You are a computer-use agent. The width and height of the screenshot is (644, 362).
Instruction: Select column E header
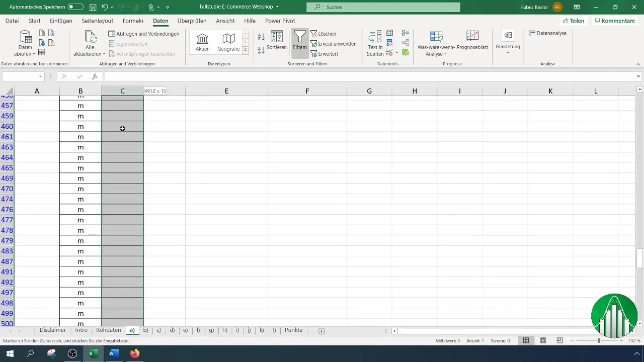click(x=226, y=91)
